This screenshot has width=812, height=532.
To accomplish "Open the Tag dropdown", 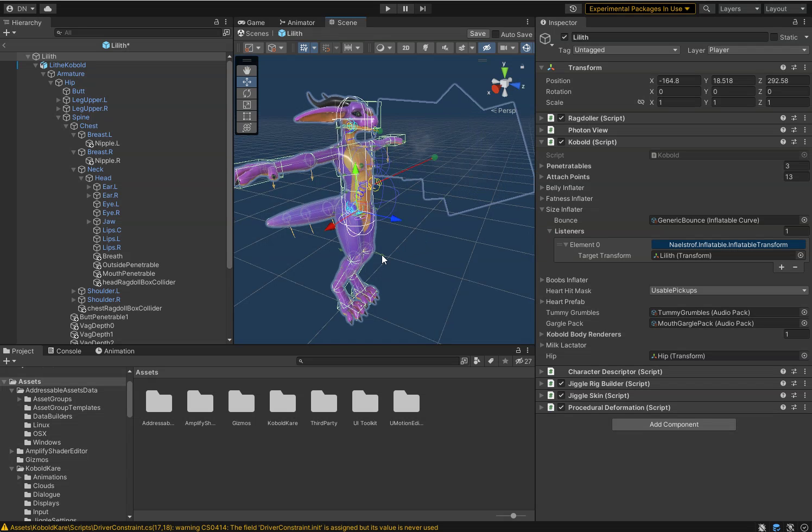I will (x=626, y=50).
